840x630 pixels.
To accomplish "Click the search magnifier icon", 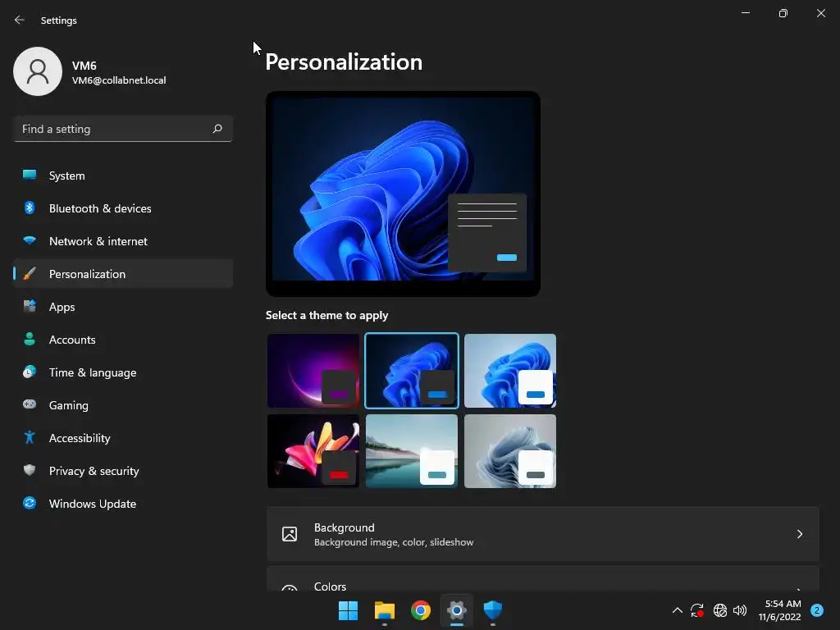I will pos(217,129).
